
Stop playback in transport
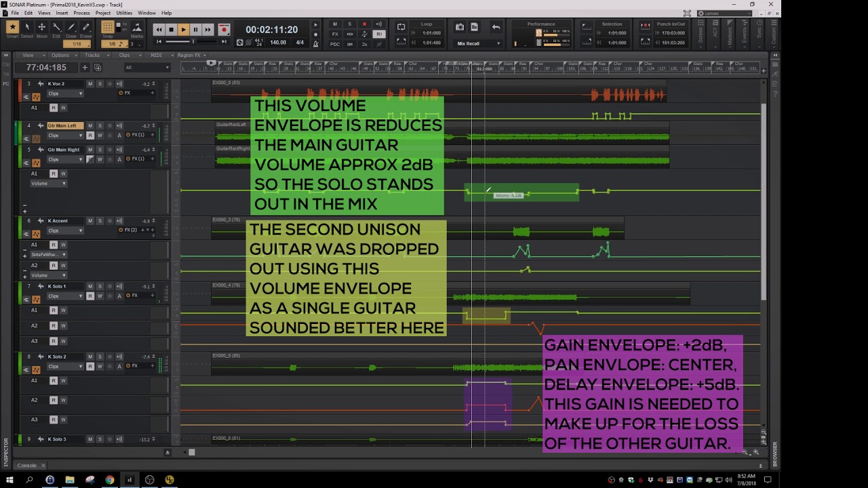point(171,29)
